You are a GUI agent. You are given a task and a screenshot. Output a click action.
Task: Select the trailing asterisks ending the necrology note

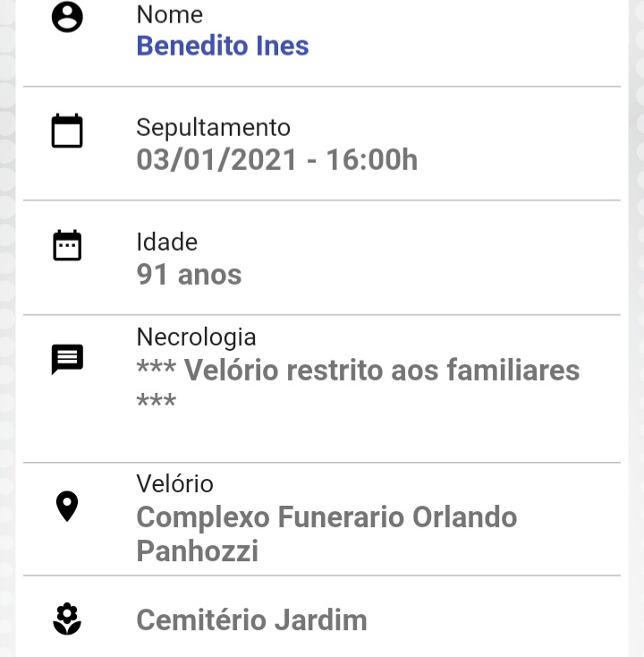[157, 401]
